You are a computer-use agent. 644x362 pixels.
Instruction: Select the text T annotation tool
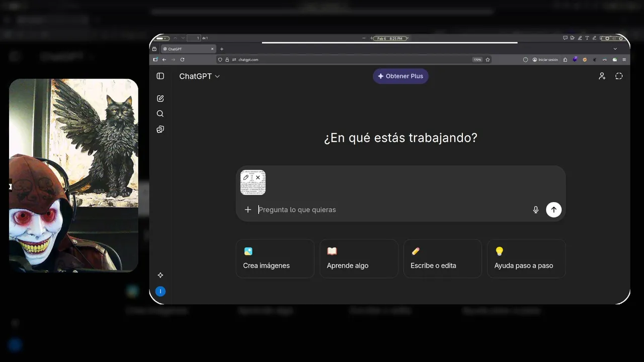coord(587,38)
